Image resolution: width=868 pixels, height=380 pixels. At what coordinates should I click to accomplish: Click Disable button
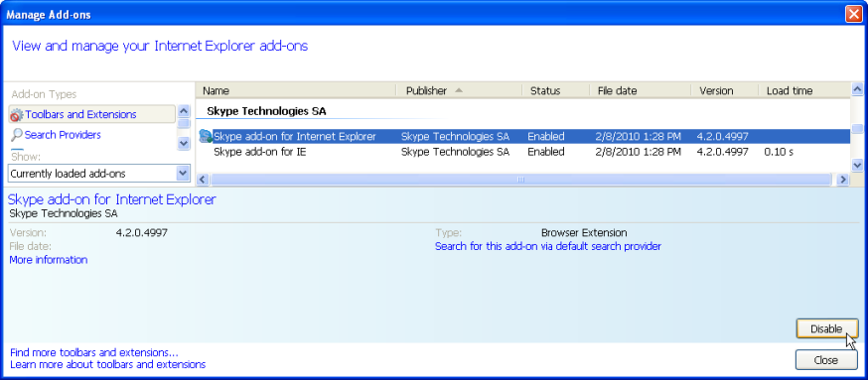(826, 328)
